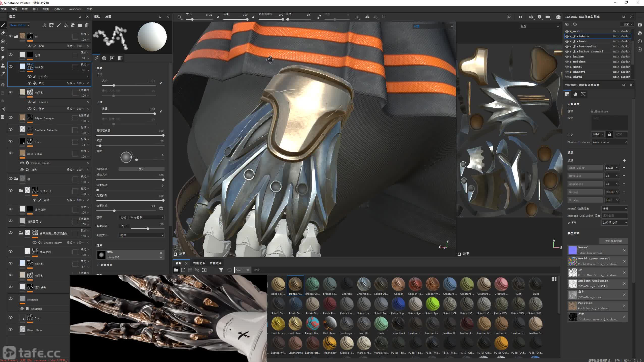Hide the 银 folder layer
This screenshot has height=362, width=644.
[11, 178]
